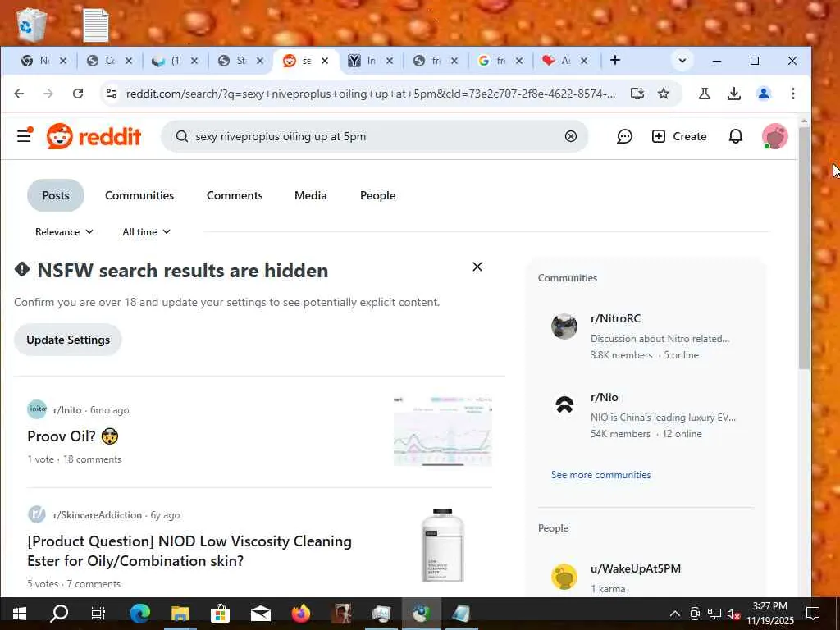The width and height of the screenshot is (840, 630).
Task: Open Chrome downloads icon
Action: pyautogui.click(x=734, y=94)
